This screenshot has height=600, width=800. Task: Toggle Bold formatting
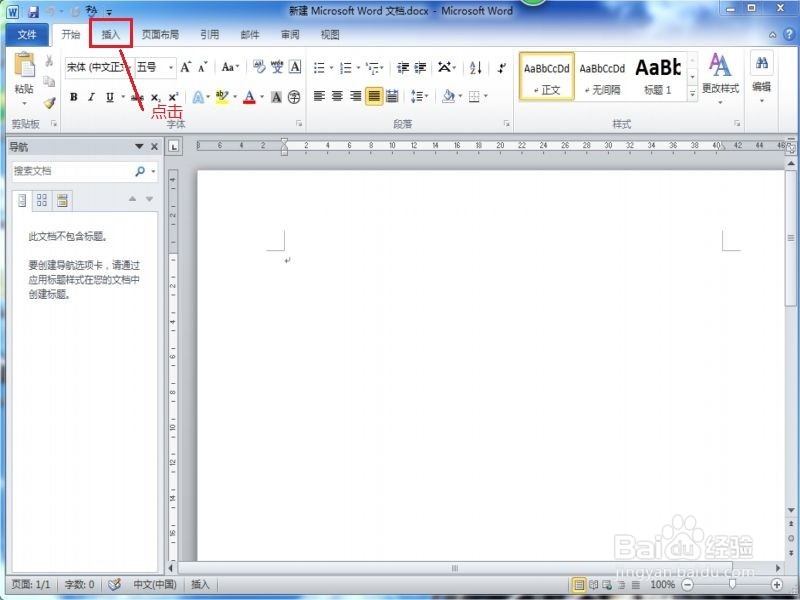pyautogui.click(x=74, y=97)
